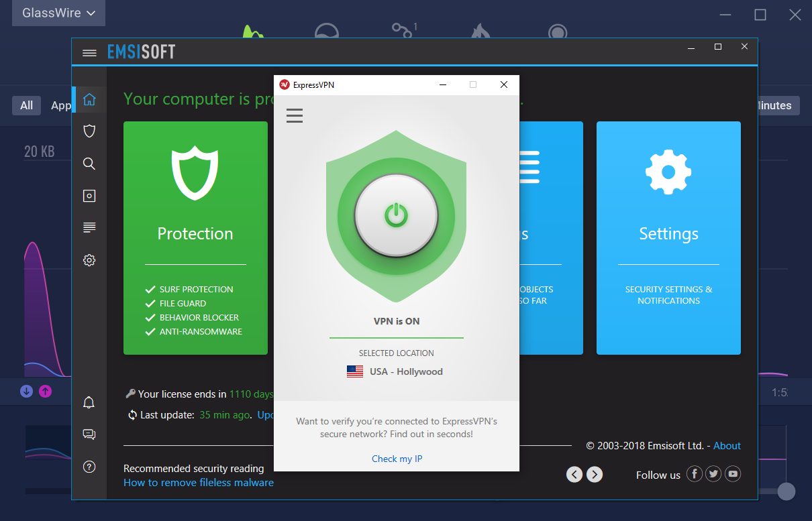Viewport: 812px width, 521px height.
Task: Change the USA - Hollywood location
Action: tap(395, 371)
